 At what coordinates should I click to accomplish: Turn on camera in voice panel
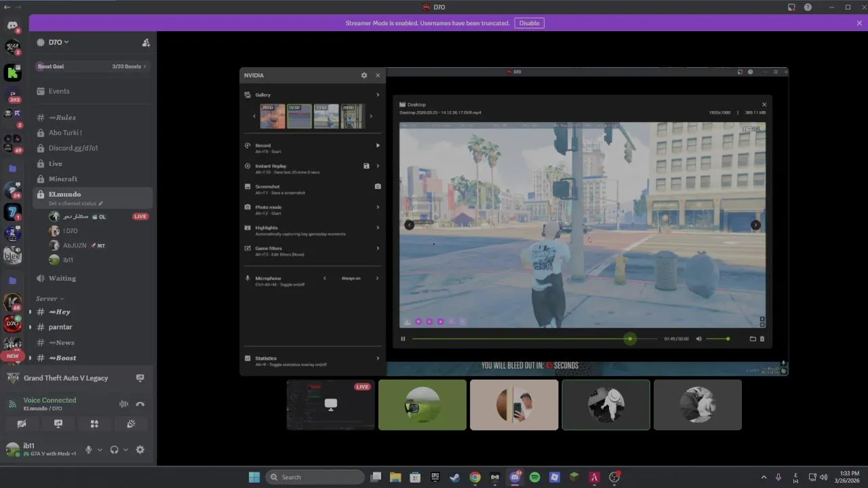click(x=22, y=424)
